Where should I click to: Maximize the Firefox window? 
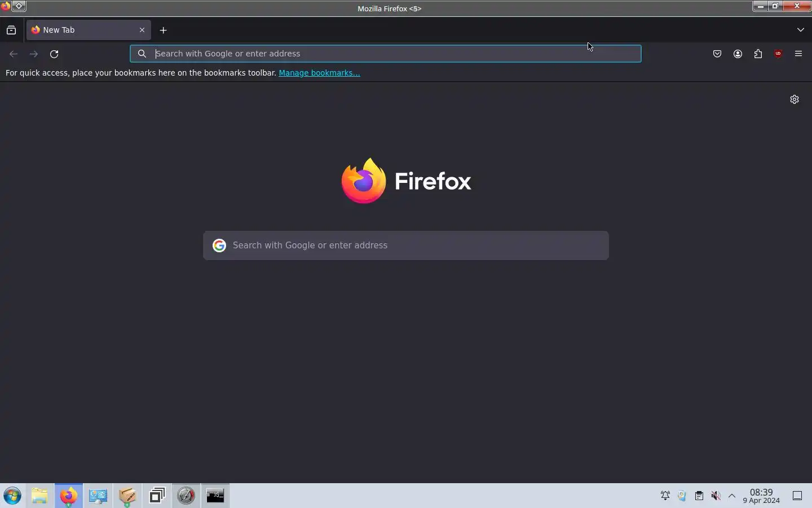tap(776, 6)
